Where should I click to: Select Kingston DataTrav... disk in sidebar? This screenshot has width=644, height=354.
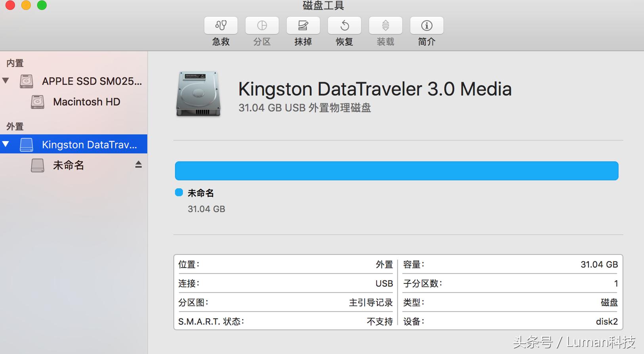(x=74, y=144)
